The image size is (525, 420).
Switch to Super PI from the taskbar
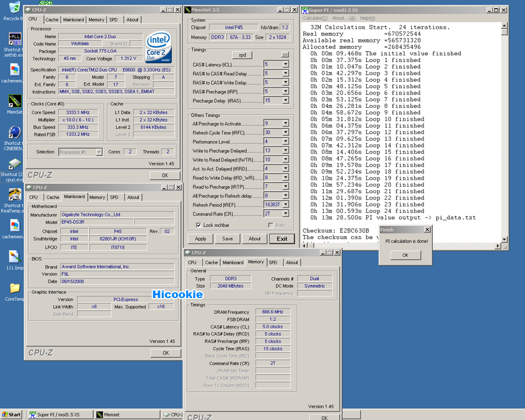click(x=60, y=415)
